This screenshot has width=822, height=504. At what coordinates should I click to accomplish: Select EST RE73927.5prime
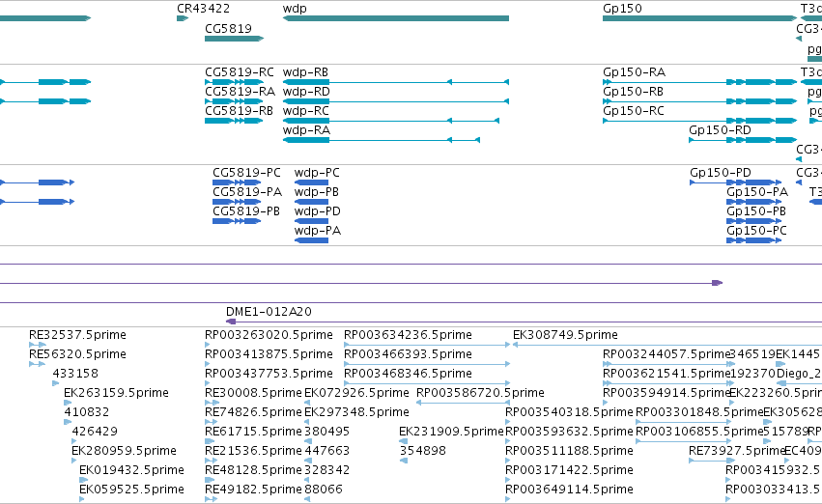click(x=737, y=451)
